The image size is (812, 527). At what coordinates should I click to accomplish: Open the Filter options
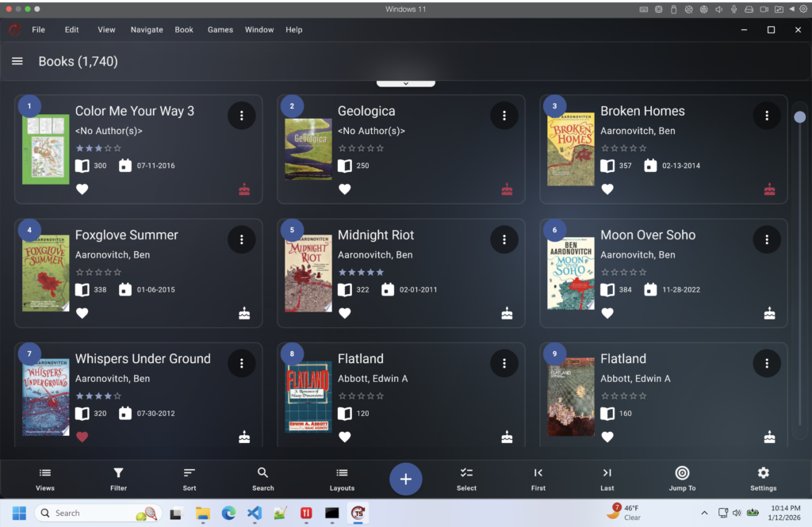118,479
